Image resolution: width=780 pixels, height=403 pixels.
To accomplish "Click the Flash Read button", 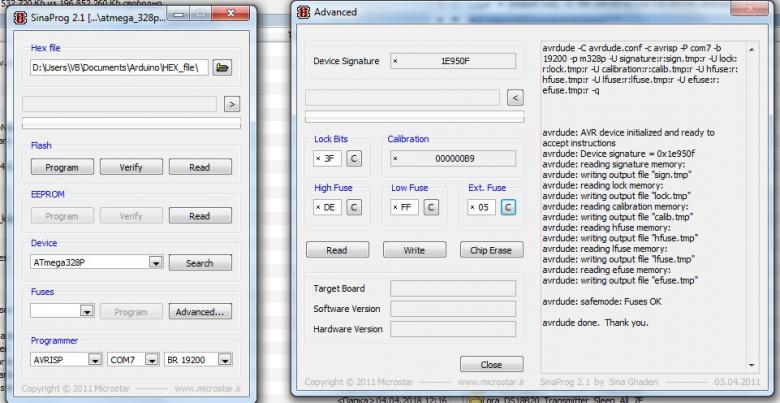I will [200, 167].
